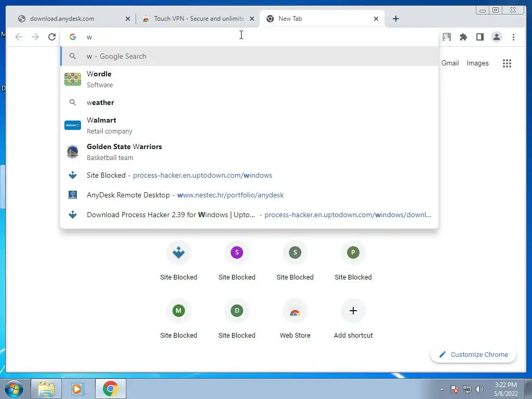Open the P Site Blocked shortcut
Image resolution: width=532 pixels, height=399 pixels.
353,261
